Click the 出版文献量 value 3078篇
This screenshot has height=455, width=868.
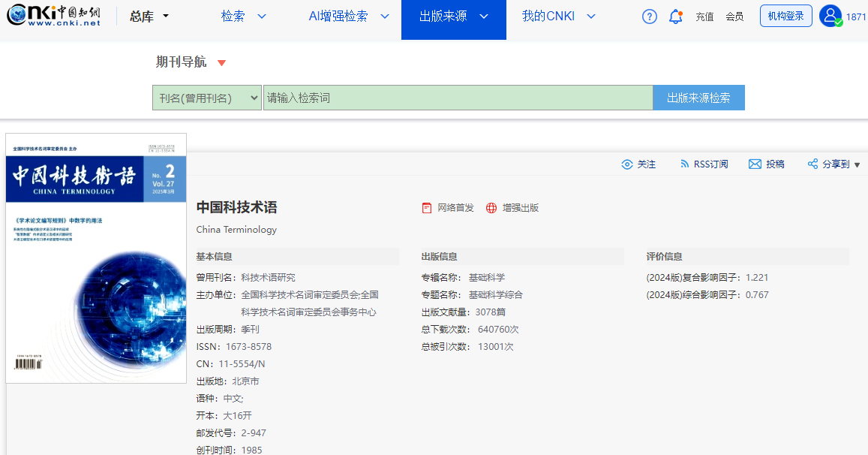coord(491,312)
